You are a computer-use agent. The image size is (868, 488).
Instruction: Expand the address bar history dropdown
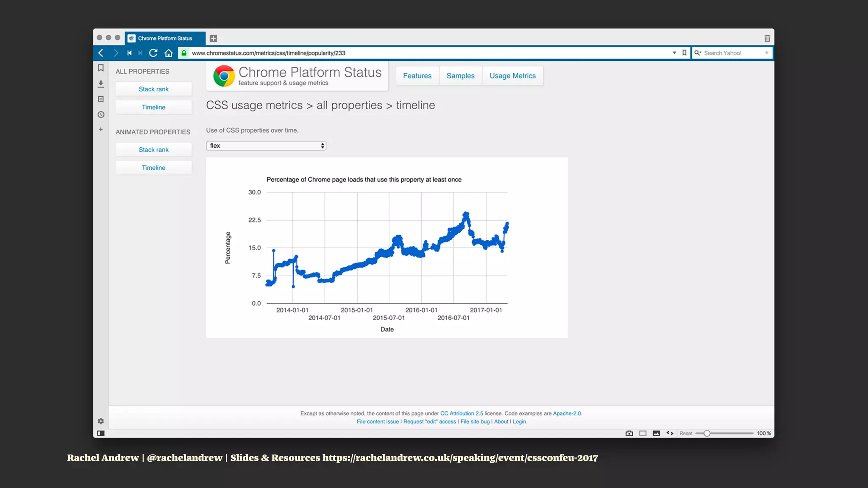click(x=674, y=53)
